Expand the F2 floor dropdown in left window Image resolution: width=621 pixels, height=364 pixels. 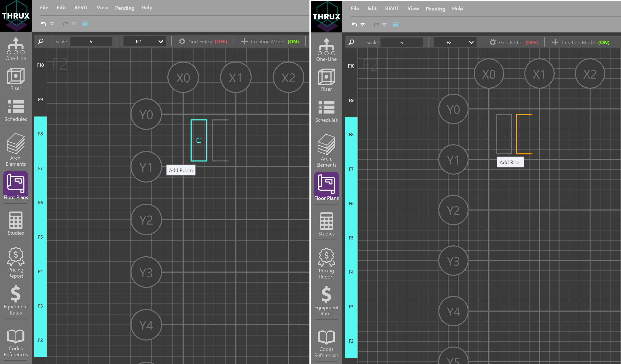pos(144,42)
